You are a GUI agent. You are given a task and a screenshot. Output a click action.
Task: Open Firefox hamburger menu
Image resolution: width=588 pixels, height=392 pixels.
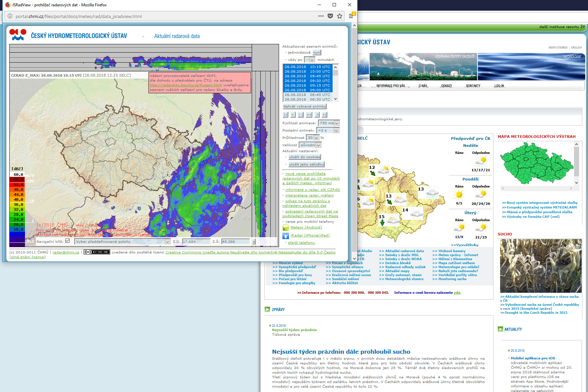[x=351, y=16]
